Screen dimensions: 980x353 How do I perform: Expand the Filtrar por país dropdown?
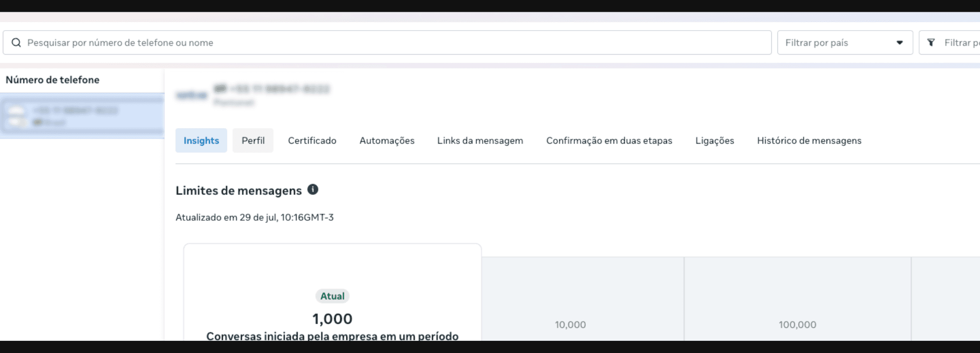(845, 43)
